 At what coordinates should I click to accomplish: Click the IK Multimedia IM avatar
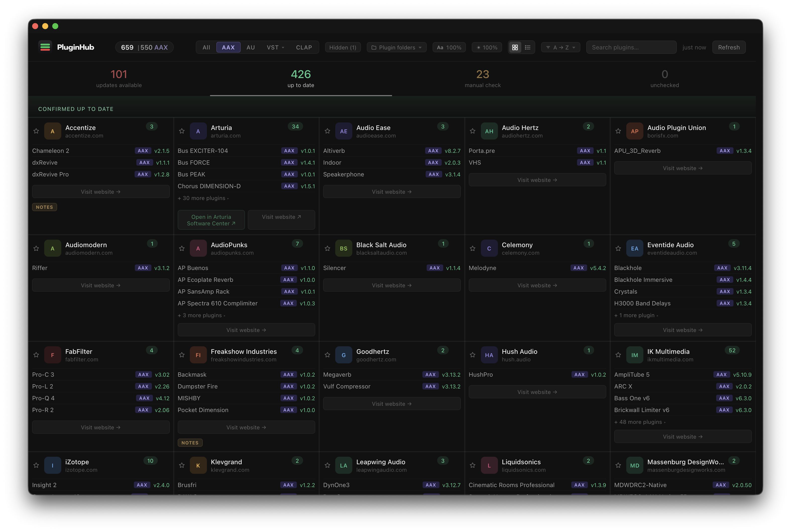pyautogui.click(x=635, y=355)
